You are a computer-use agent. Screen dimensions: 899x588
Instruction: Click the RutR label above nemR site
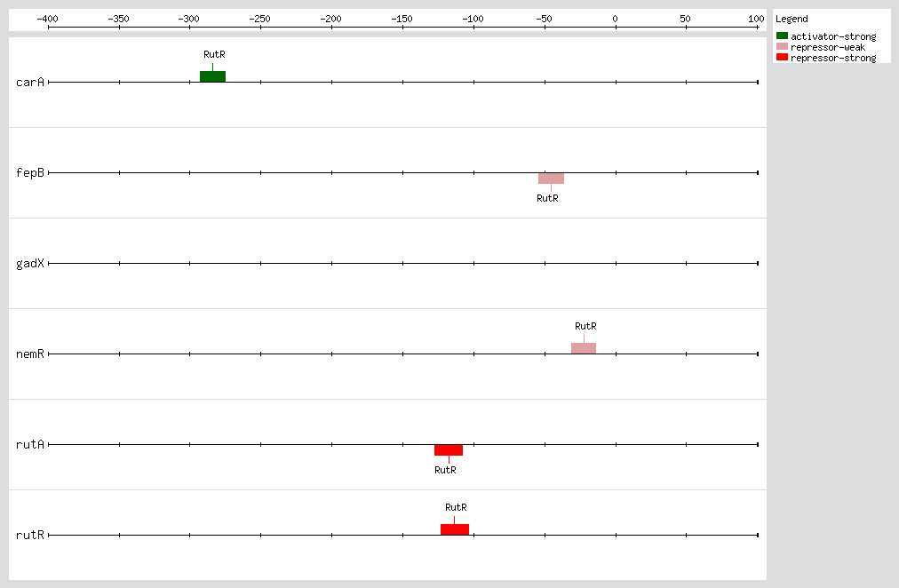(x=585, y=326)
